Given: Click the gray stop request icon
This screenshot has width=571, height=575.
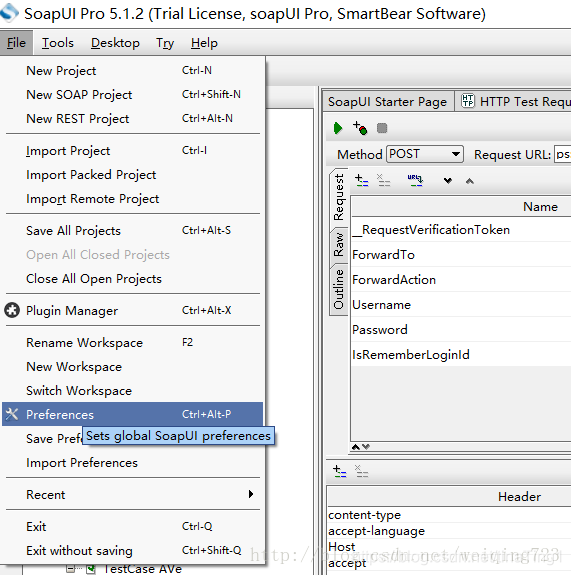Looking at the screenshot, I should pos(382,128).
